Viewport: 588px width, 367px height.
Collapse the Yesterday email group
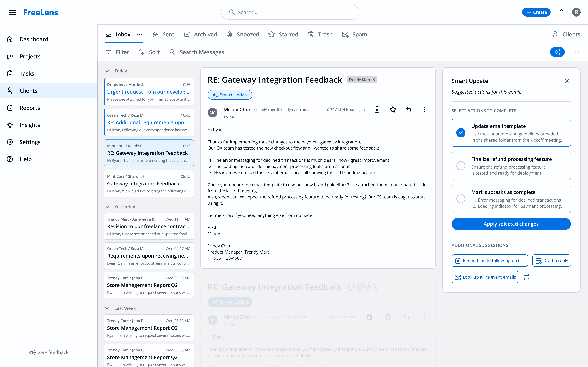pos(107,207)
